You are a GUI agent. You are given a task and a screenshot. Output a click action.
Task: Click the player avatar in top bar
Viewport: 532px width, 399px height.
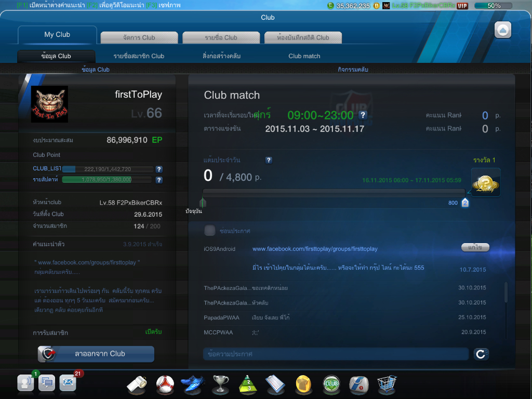point(386,5)
